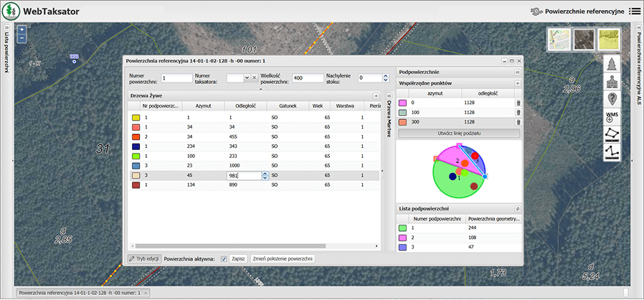Open the question mark info tool
This screenshot has width=644, height=300.
coord(612,99)
